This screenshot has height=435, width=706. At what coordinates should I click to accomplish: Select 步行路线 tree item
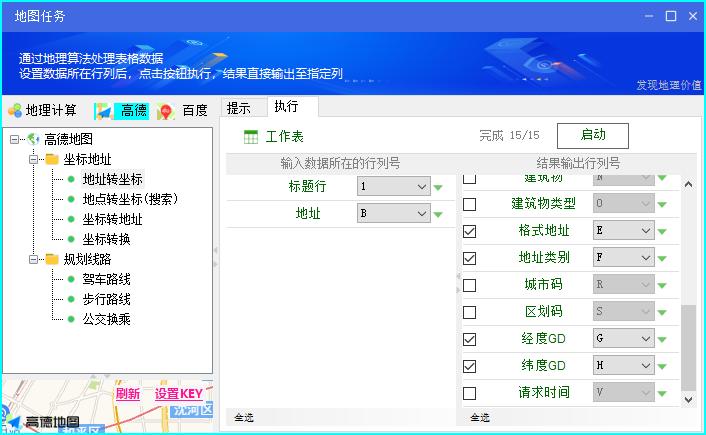click(x=107, y=299)
